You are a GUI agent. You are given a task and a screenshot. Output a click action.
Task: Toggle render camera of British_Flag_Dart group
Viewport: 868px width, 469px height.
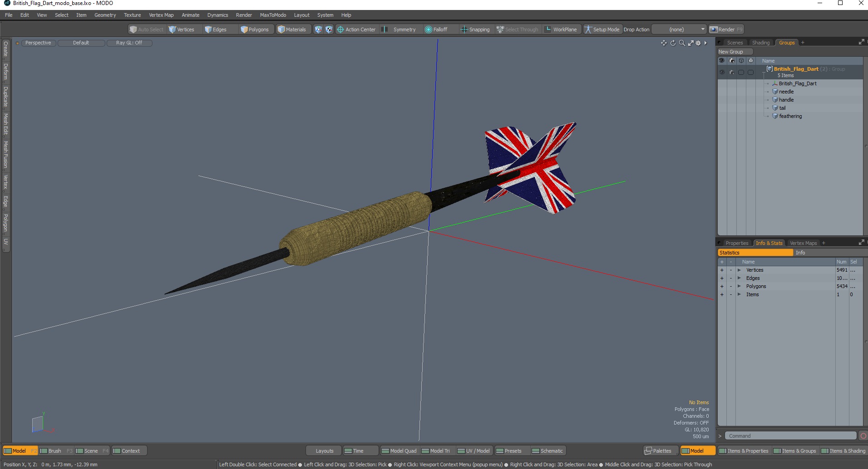731,72
